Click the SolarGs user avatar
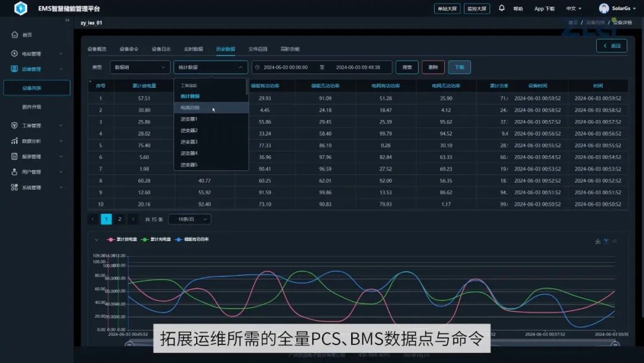This screenshot has height=363, width=644. [603, 8]
